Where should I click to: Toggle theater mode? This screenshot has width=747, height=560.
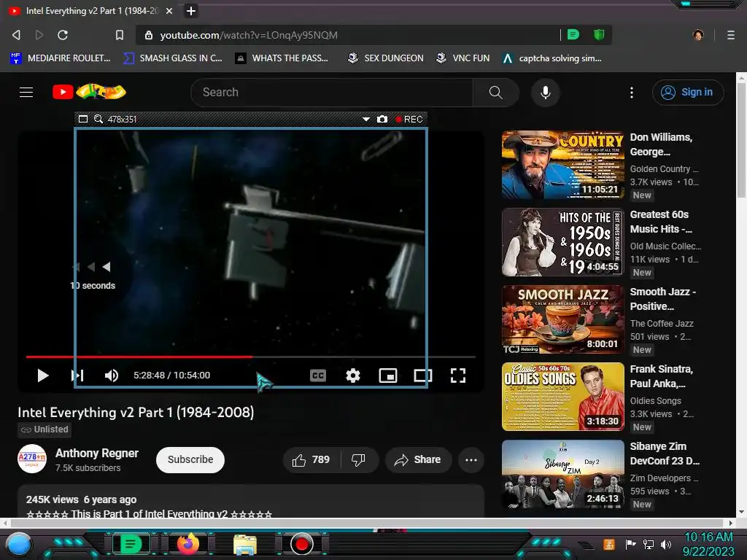[x=423, y=376]
